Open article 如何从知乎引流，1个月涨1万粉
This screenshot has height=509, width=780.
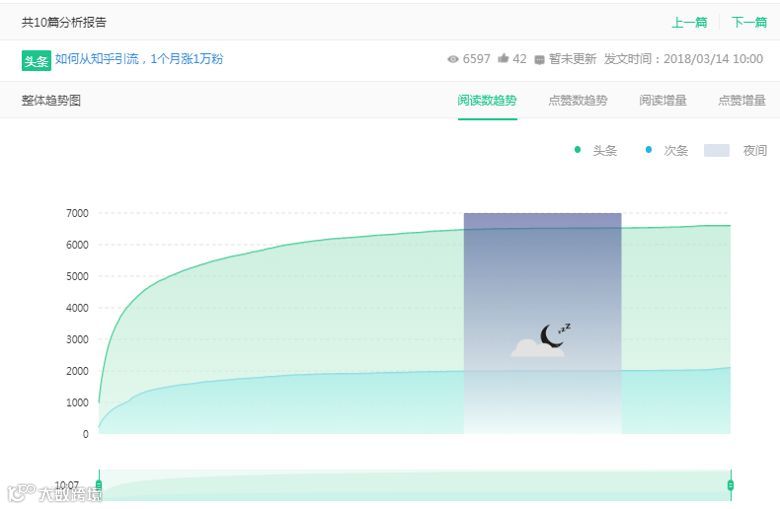(x=139, y=59)
